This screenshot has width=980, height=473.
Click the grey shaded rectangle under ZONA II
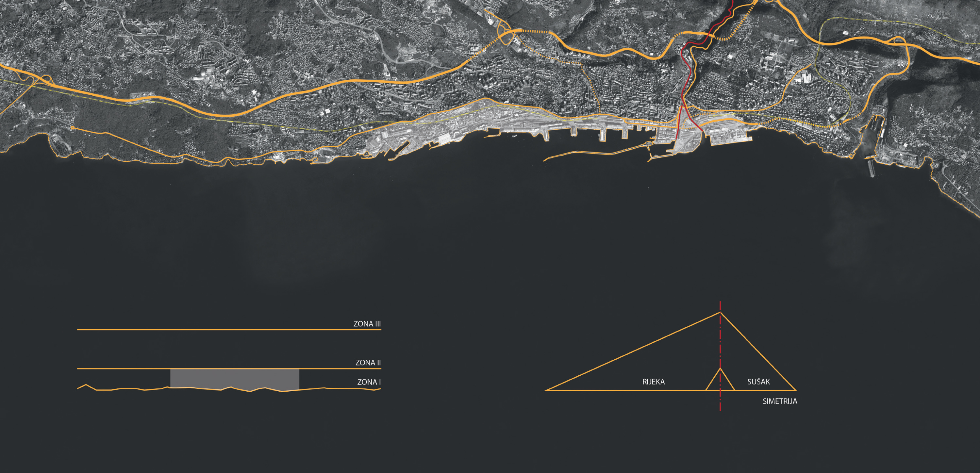(x=234, y=378)
